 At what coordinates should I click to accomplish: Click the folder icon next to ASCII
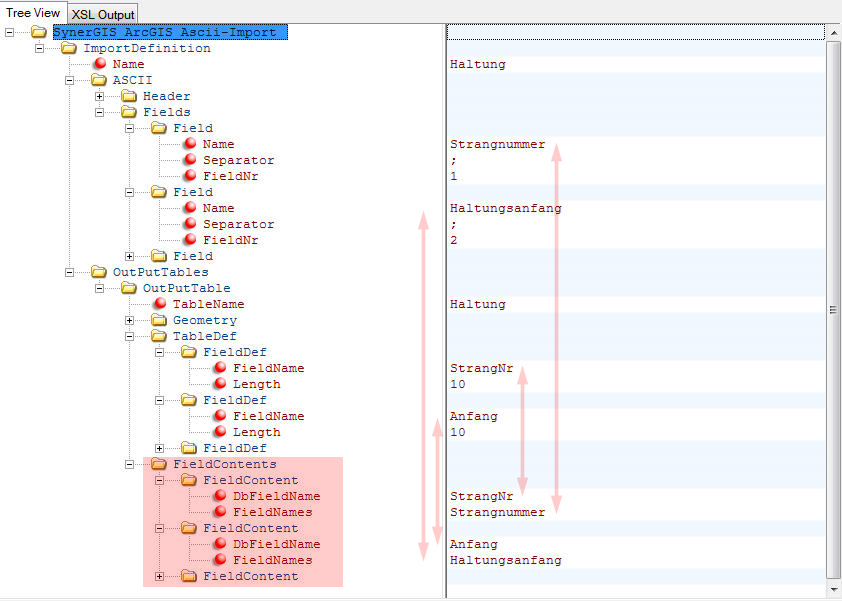(99, 80)
